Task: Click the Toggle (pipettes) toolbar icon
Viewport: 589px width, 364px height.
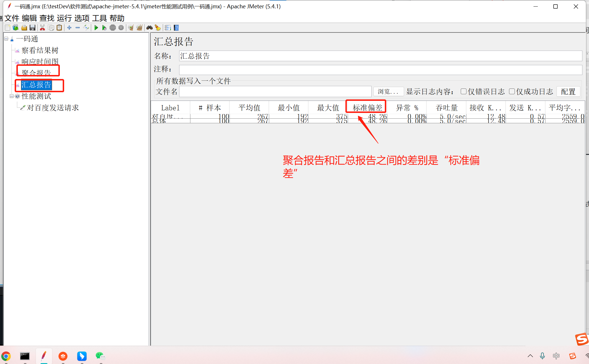Action: 86,28
